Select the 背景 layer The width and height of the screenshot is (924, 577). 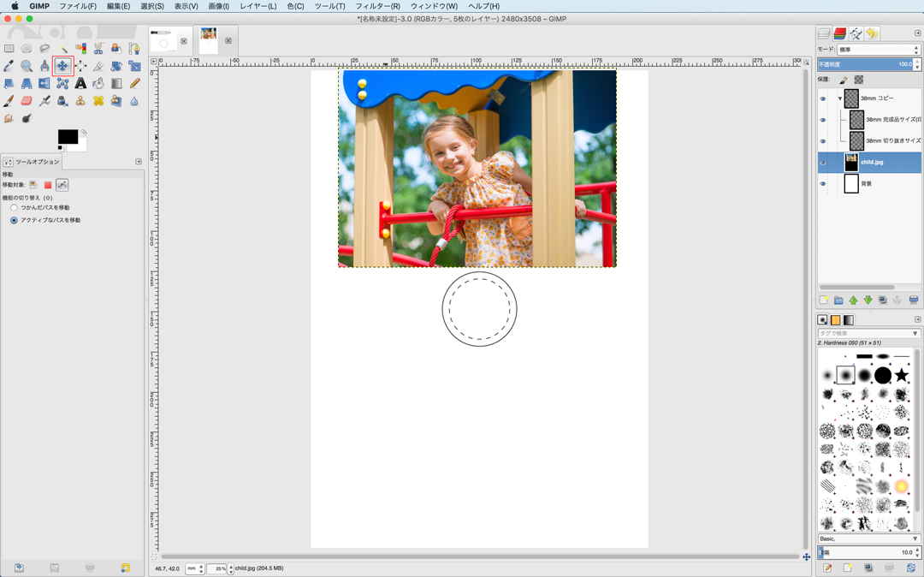tap(881, 184)
